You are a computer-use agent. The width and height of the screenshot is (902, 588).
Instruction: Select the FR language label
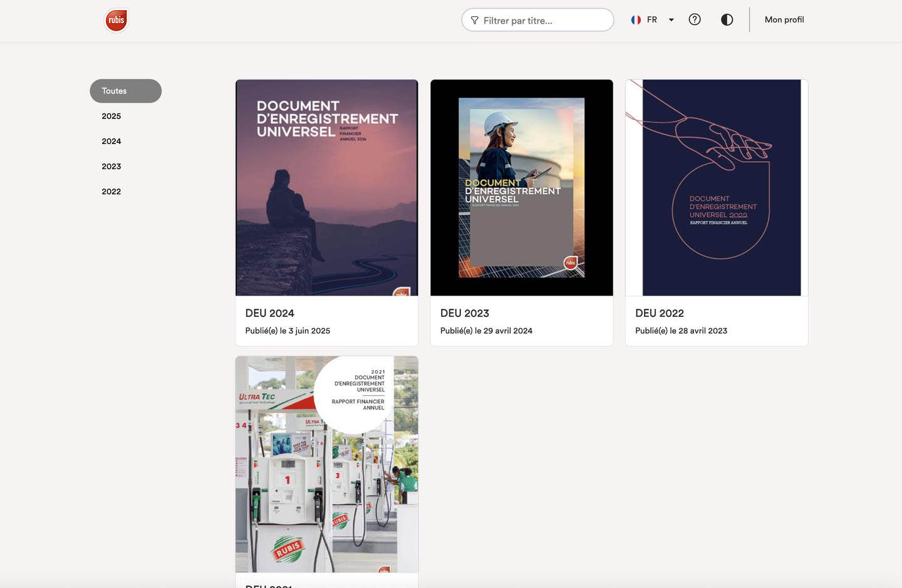pos(652,20)
